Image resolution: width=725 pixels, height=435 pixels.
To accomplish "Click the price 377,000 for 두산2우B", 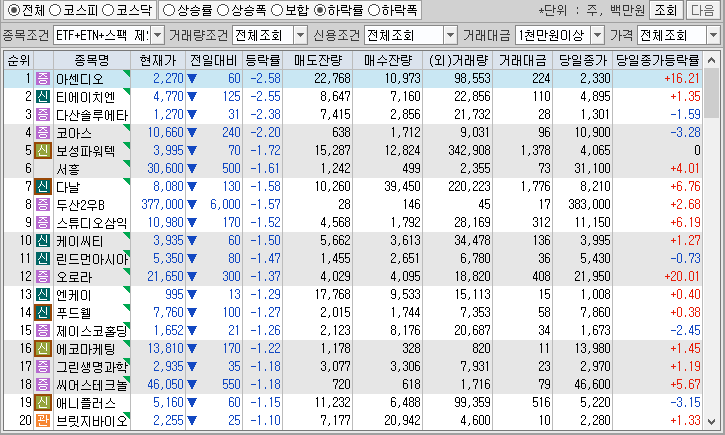I will (162, 204).
